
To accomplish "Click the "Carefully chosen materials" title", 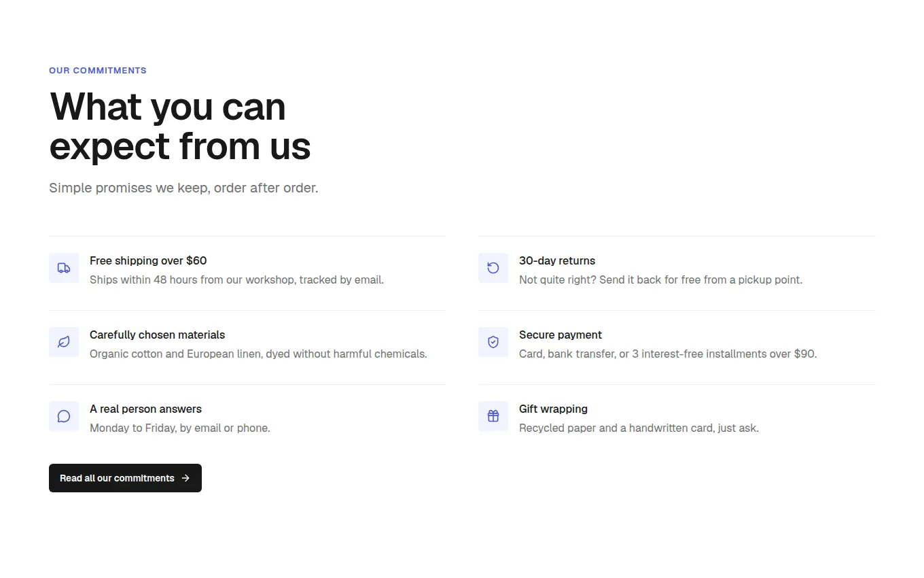I will [x=157, y=335].
